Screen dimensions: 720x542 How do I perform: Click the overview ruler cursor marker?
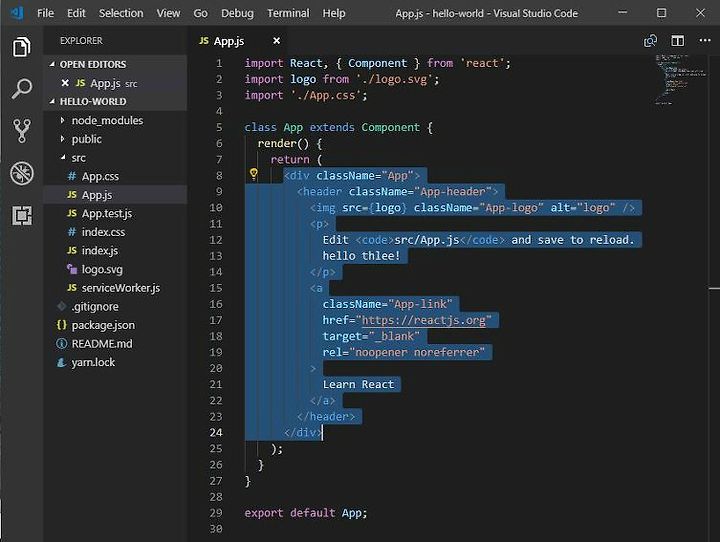714,288
